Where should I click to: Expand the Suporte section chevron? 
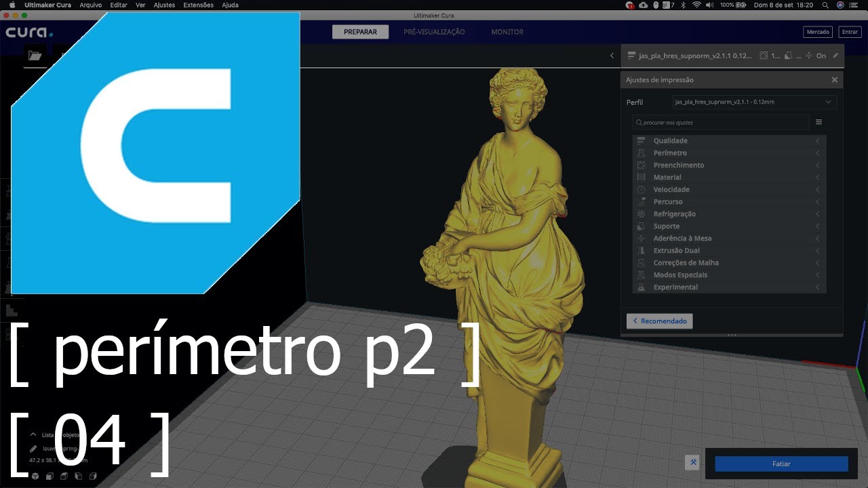click(818, 226)
